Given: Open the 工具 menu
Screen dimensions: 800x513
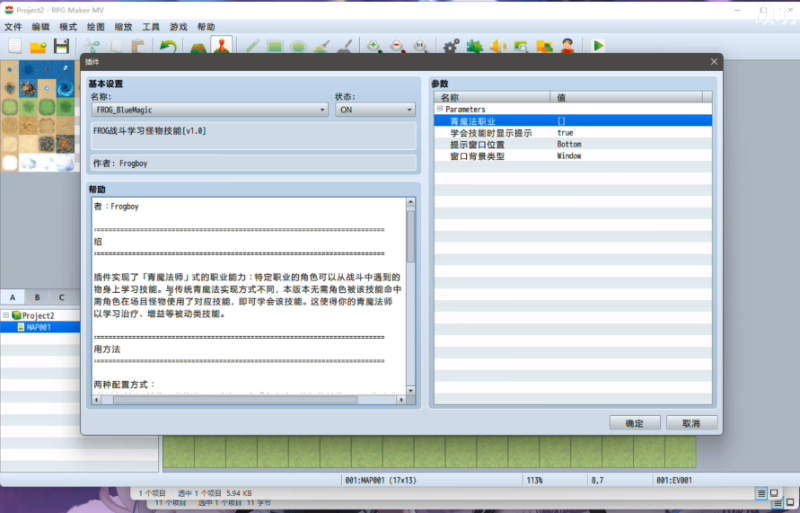Looking at the screenshot, I should point(151,27).
